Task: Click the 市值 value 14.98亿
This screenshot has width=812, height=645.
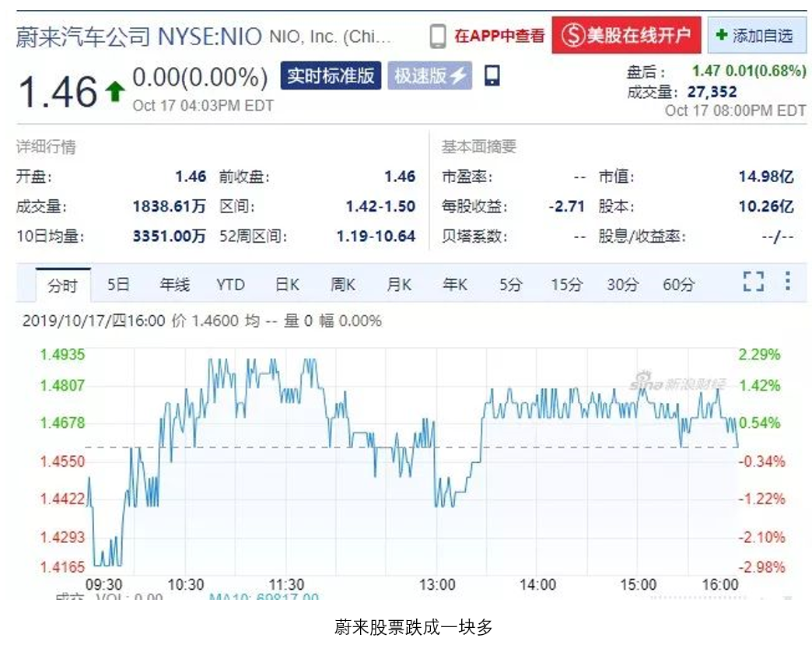Action: [x=766, y=177]
